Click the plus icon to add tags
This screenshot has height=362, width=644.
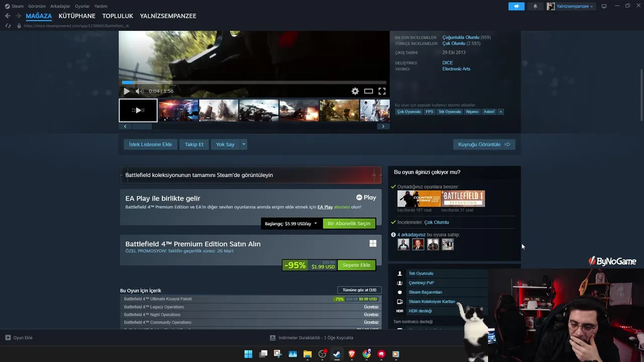pos(501,112)
